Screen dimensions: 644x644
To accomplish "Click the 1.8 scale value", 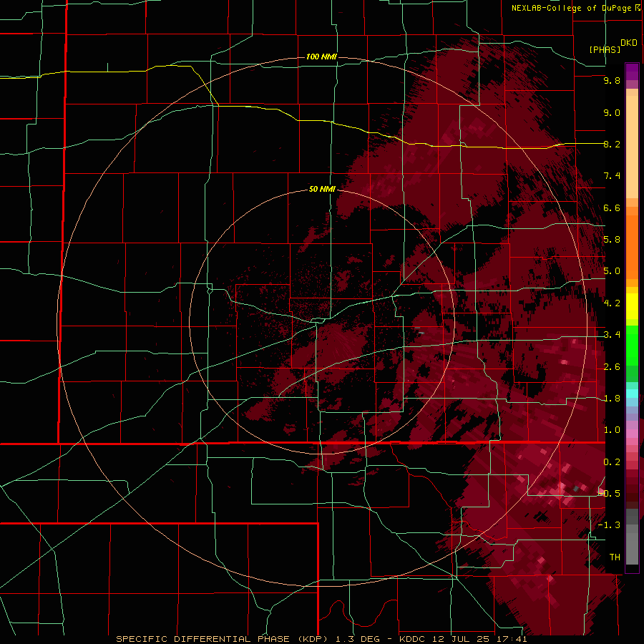I will coord(612,399).
